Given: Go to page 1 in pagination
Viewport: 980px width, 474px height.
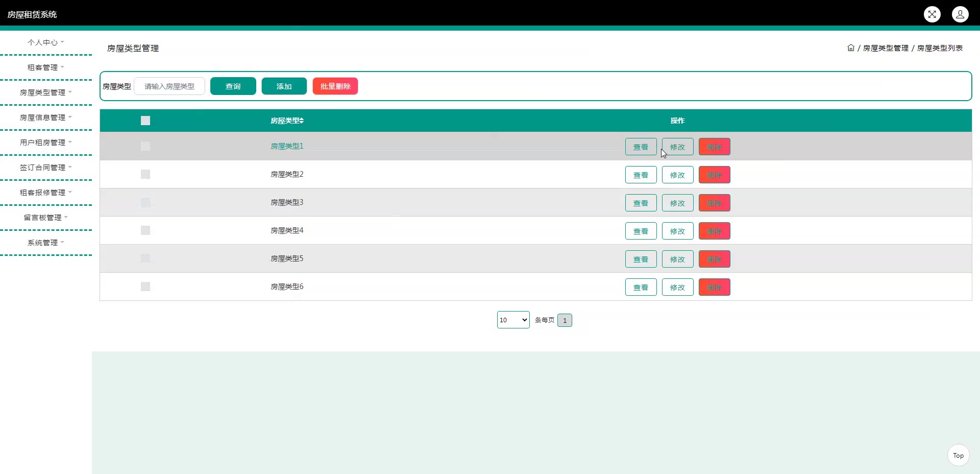Looking at the screenshot, I should (565, 320).
